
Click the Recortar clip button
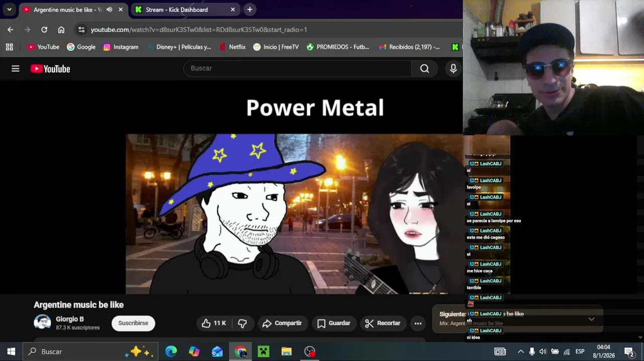click(x=382, y=323)
